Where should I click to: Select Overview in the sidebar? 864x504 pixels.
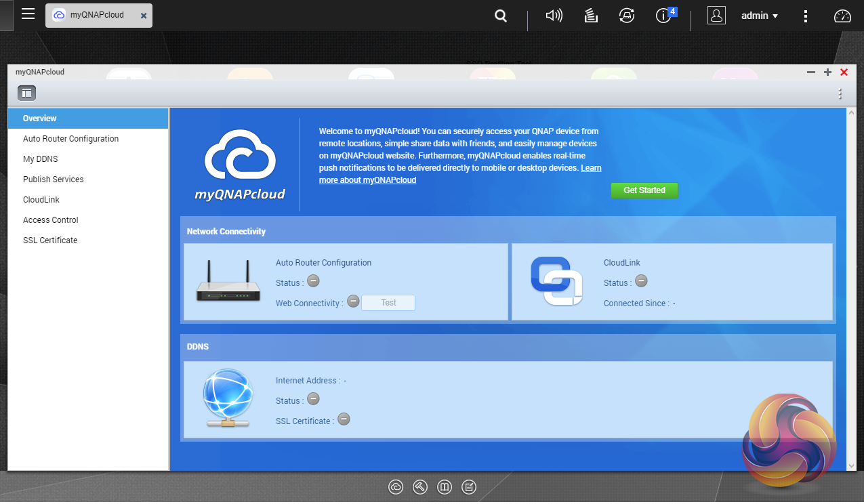88,119
